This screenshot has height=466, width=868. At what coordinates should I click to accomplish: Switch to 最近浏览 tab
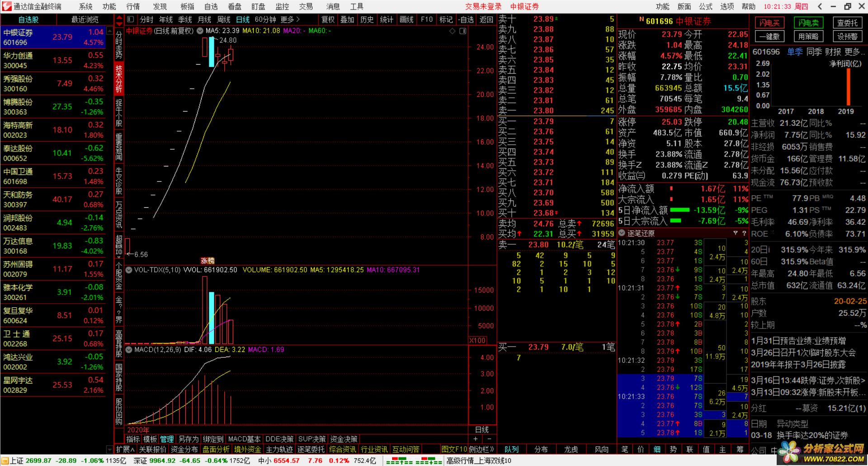click(x=85, y=19)
